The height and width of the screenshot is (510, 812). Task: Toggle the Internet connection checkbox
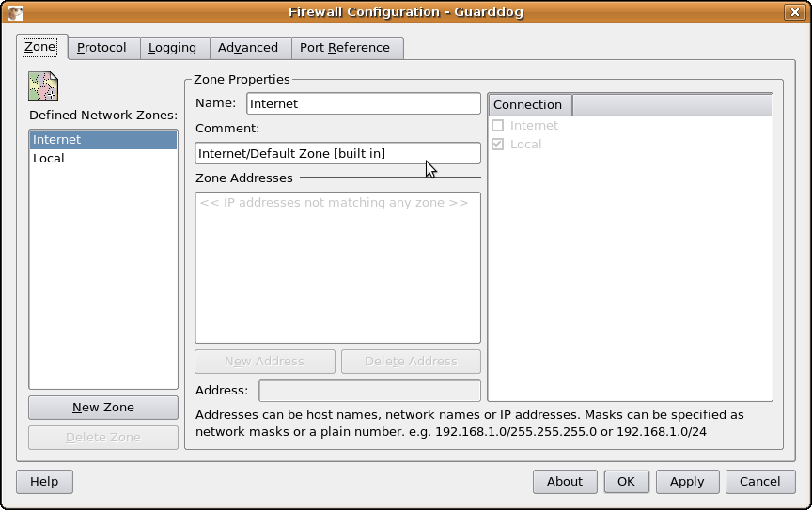tap(498, 125)
